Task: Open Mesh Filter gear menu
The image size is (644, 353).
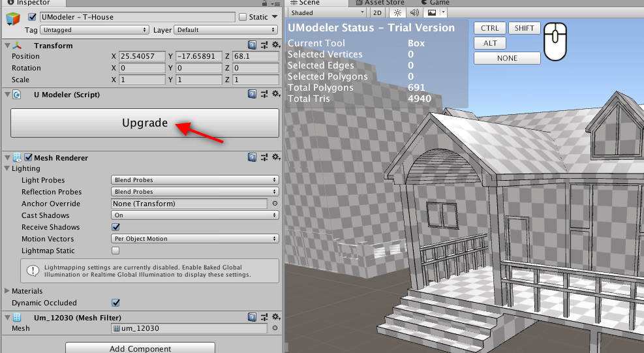Action: coord(276,317)
